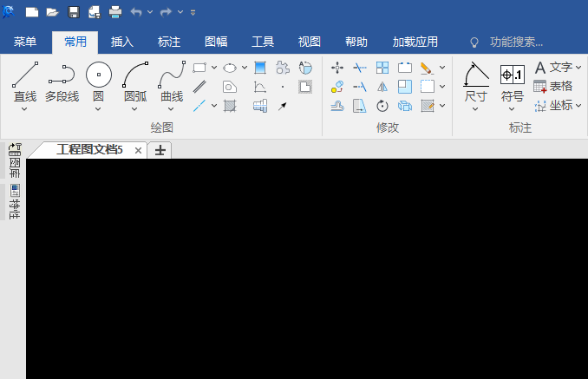This screenshot has height=379, width=588.
Task: Select the blue centerline tool
Action: click(x=199, y=106)
